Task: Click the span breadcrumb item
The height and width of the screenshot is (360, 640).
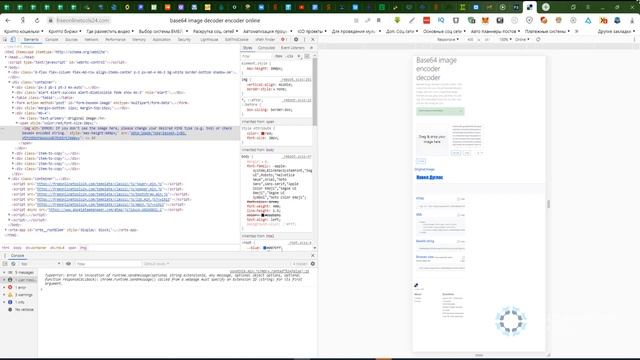Action: (x=72, y=248)
